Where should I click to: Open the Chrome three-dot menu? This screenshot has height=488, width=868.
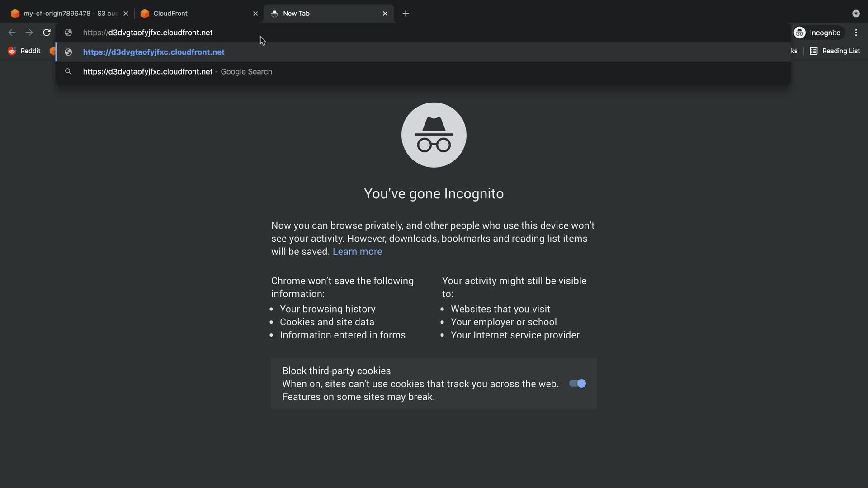click(856, 33)
